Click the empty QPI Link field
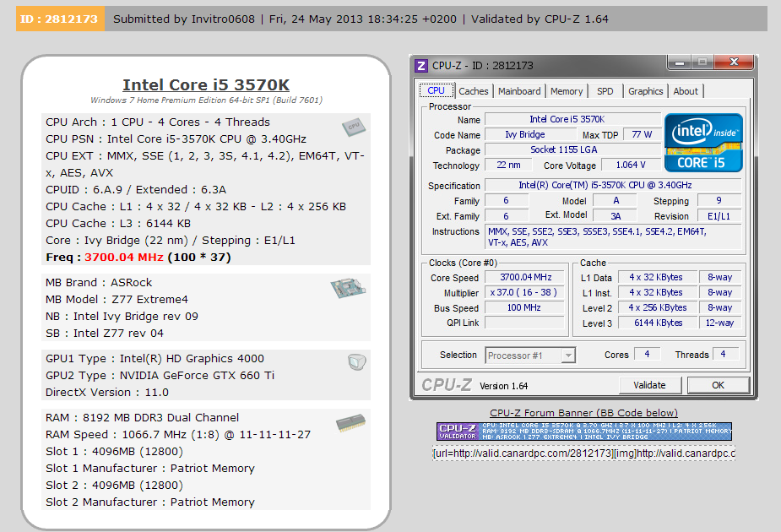This screenshot has width=781, height=532. [x=525, y=323]
